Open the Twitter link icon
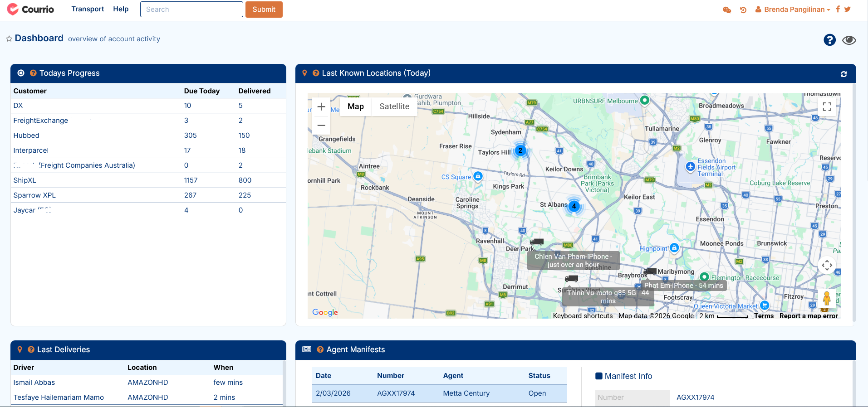This screenshot has height=407, width=868. tap(847, 9)
